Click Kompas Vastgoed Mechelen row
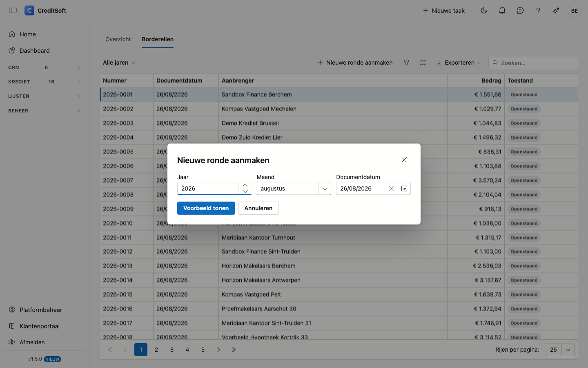588x368 pixels. (x=339, y=109)
